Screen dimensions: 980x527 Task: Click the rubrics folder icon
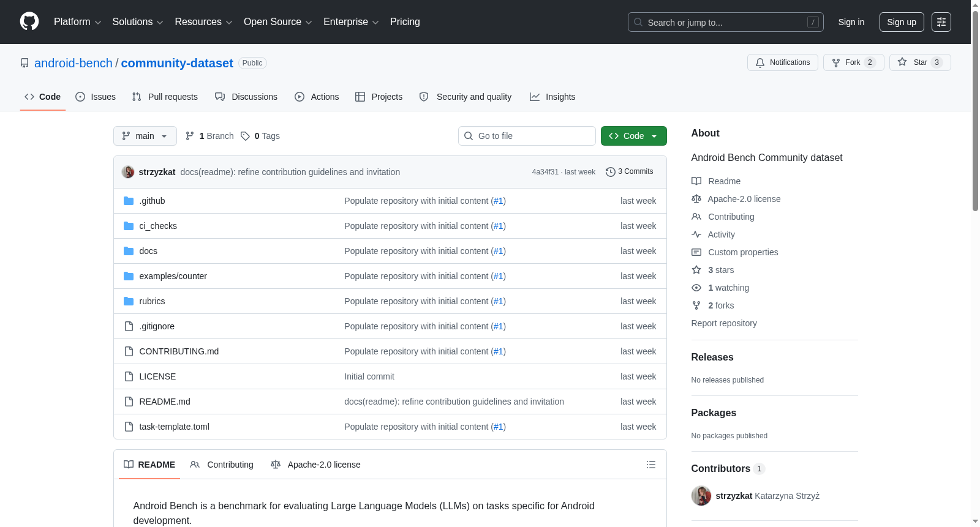point(129,301)
